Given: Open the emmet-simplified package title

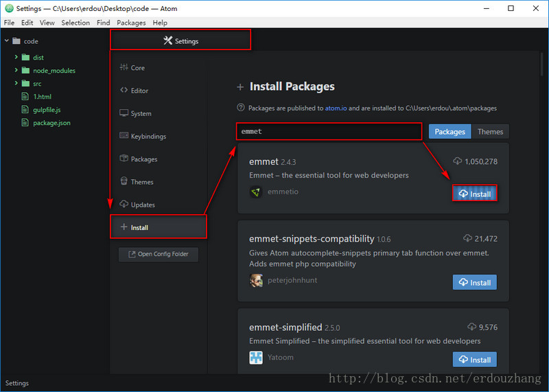Looking at the screenshot, I should coord(285,327).
